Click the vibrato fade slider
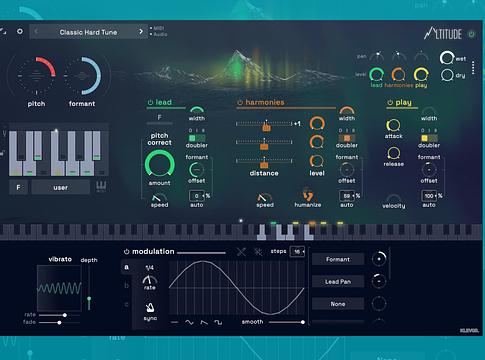The height and width of the screenshot is (360, 485). coord(59,322)
